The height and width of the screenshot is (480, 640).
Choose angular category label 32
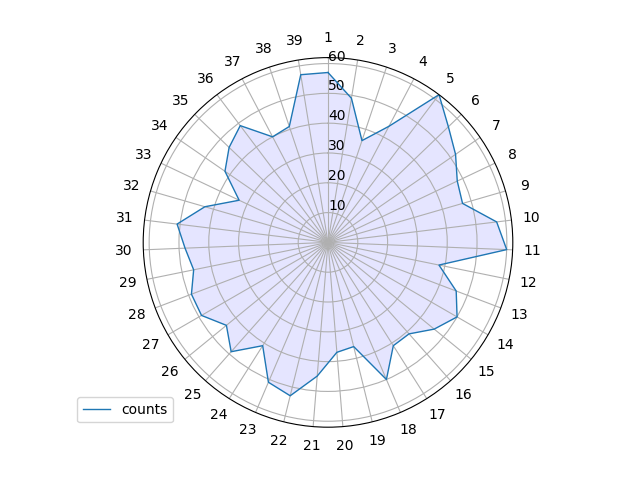pyautogui.click(x=131, y=185)
